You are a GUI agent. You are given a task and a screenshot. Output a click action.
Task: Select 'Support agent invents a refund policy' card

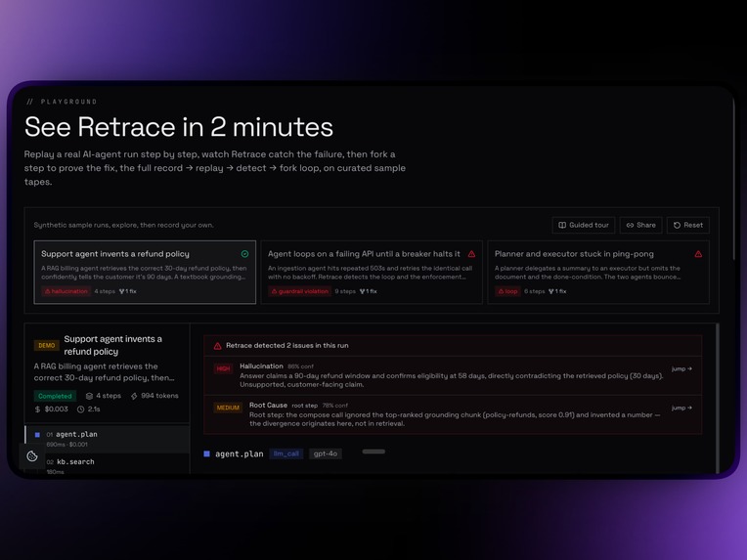[145, 272]
